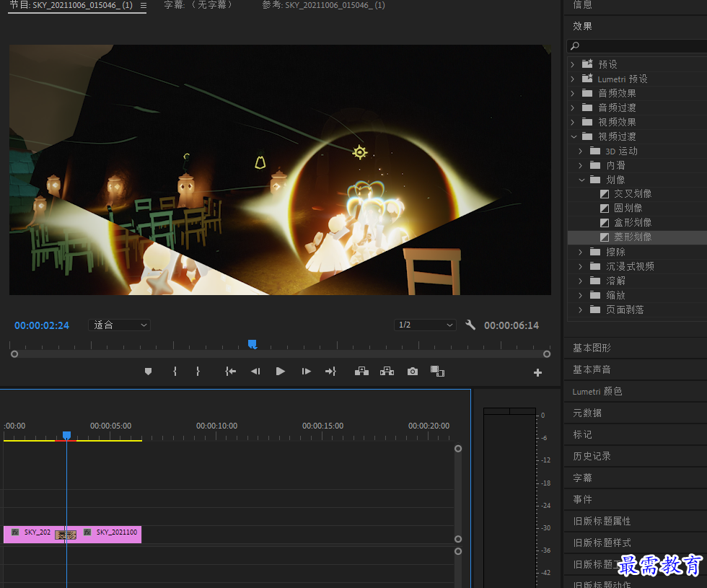Click the Add Marker button
The width and height of the screenshot is (707, 588).
(x=148, y=372)
